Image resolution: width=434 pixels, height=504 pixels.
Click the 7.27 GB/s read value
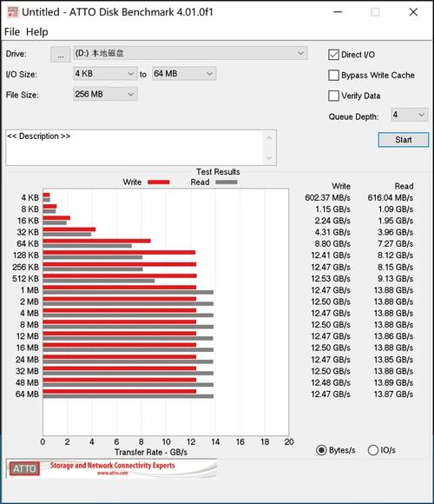point(396,244)
